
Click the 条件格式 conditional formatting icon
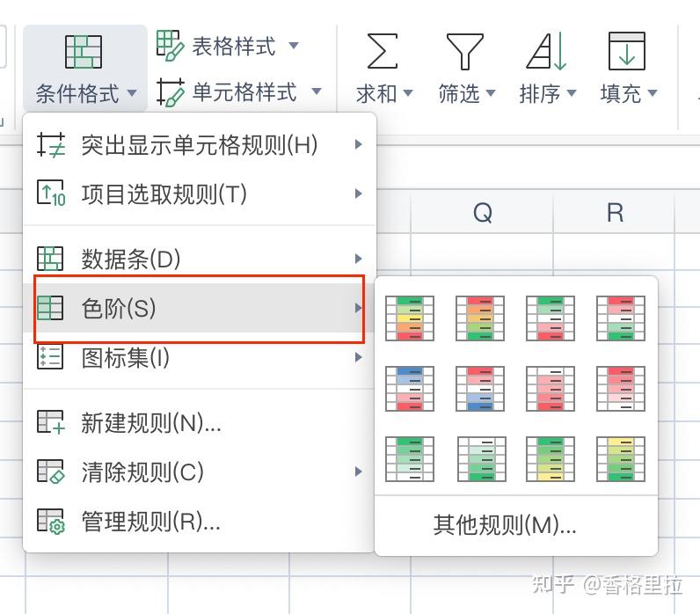coord(84,52)
